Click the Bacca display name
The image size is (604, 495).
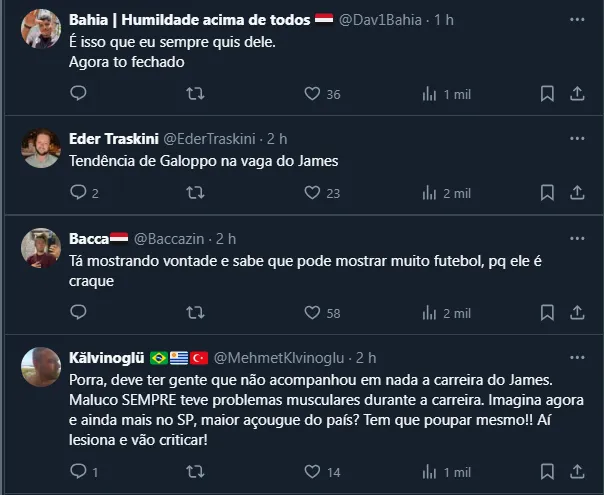89,238
